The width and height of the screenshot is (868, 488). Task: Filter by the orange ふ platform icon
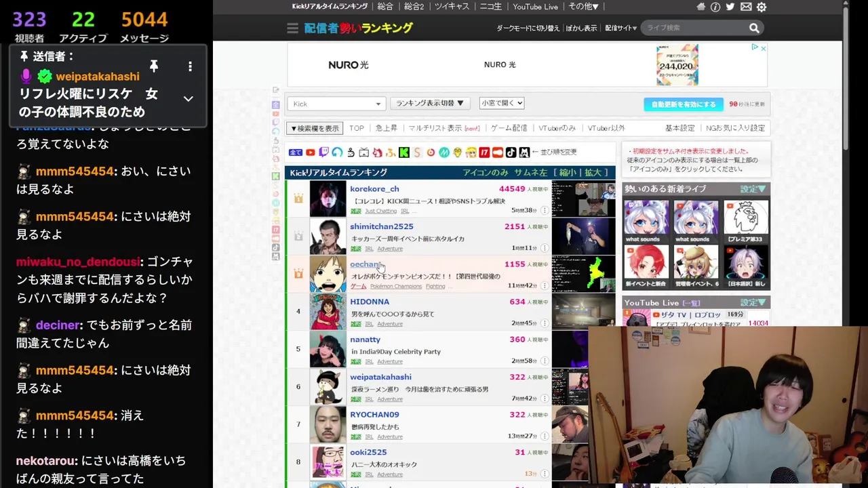391,152
